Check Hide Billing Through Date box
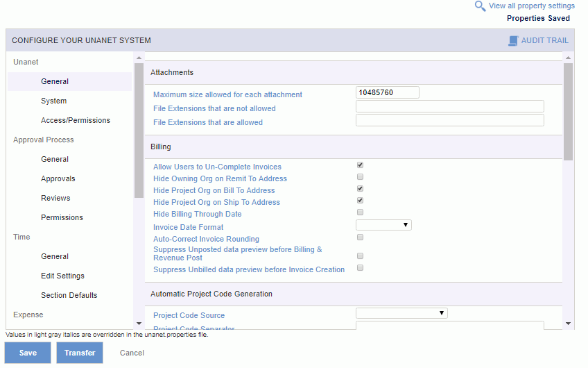This screenshot has width=588, height=368. tap(360, 212)
